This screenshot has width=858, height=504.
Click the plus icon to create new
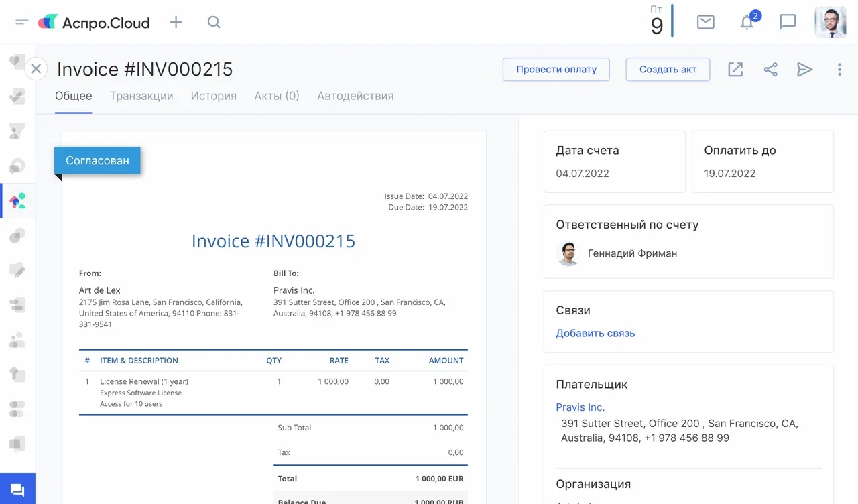pyautogui.click(x=176, y=22)
